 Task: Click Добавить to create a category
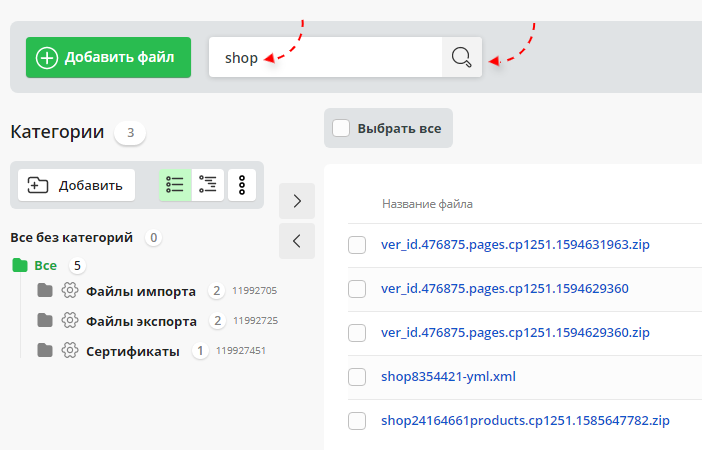[x=77, y=185]
